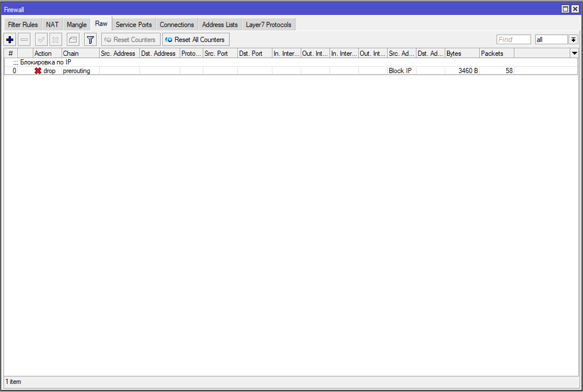Image resolution: width=583 pixels, height=392 pixels.
Task: Open the Mangle tab
Action: tap(77, 25)
